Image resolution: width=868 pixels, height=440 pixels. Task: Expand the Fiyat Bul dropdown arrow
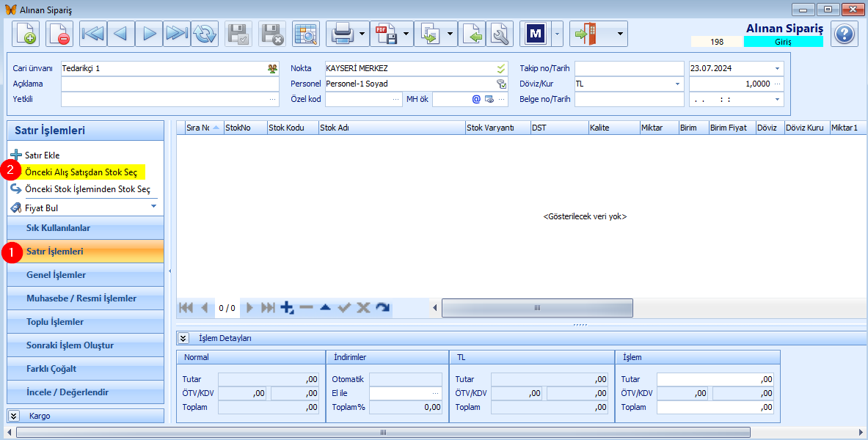click(x=154, y=207)
